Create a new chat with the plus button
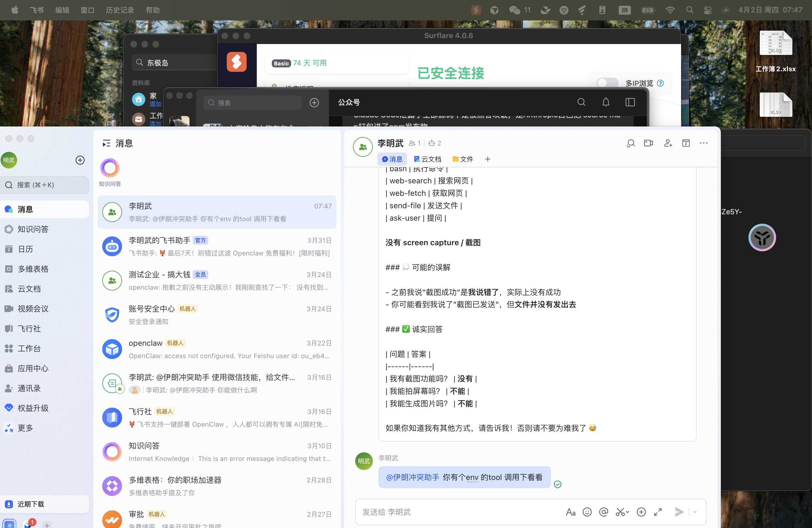 click(x=80, y=160)
